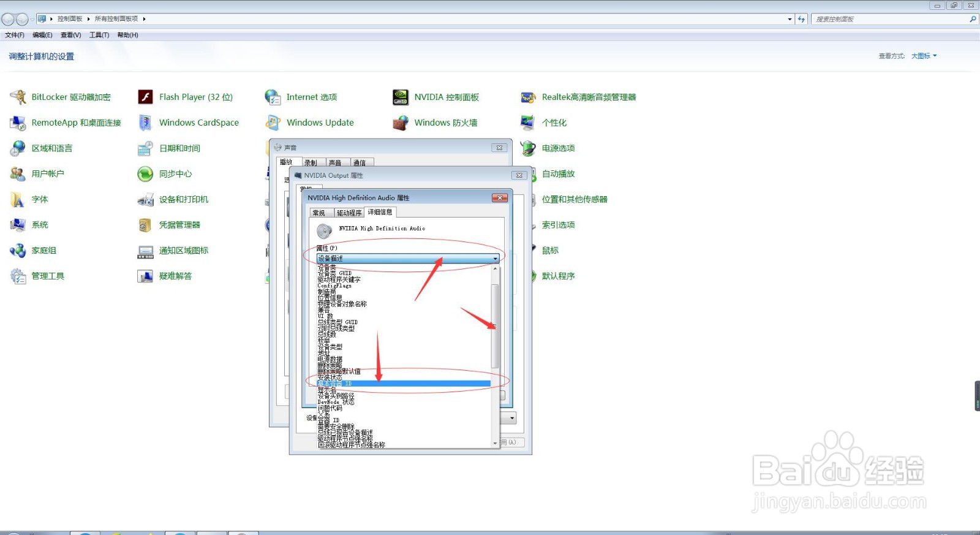Choose 设备实例路径 in property list
The image size is (980, 535).
click(x=404, y=396)
